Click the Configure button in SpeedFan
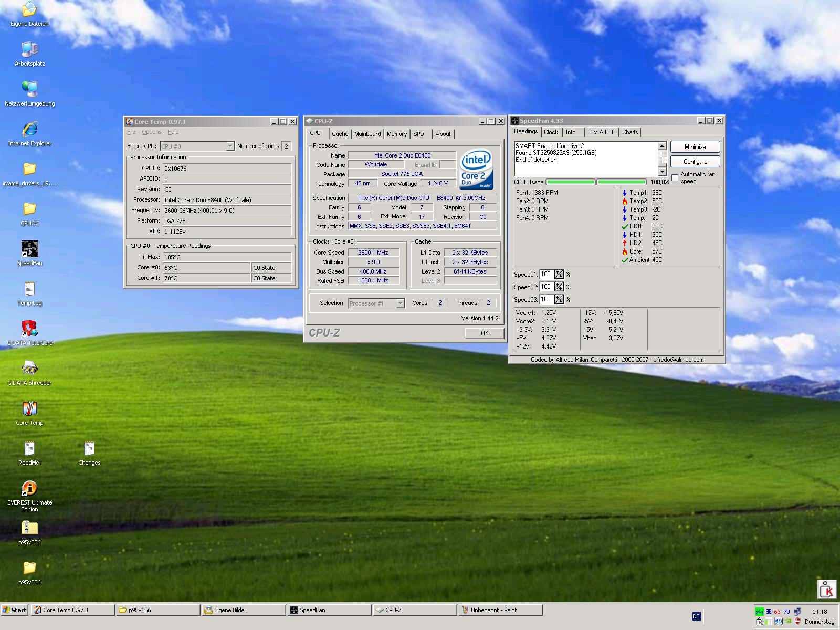Image resolution: width=840 pixels, height=630 pixels. click(x=695, y=162)
